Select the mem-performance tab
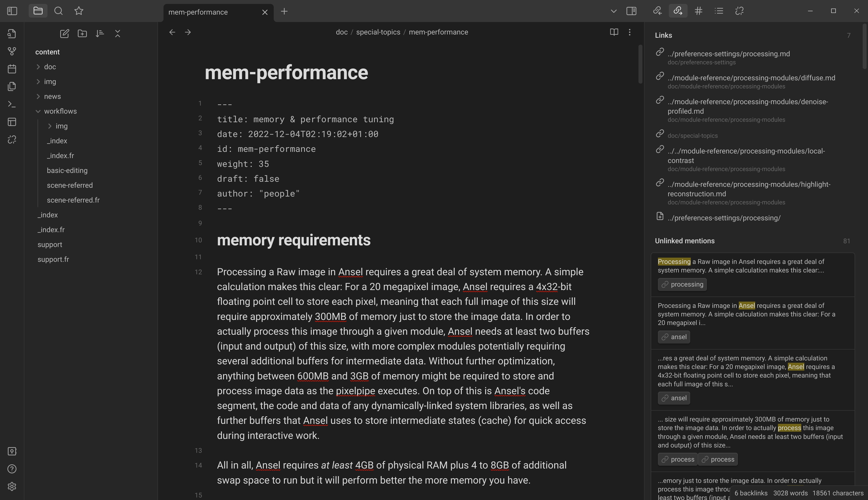Image resolution: width=868 pixels, height=500 pixels. (x=218, y=12)
